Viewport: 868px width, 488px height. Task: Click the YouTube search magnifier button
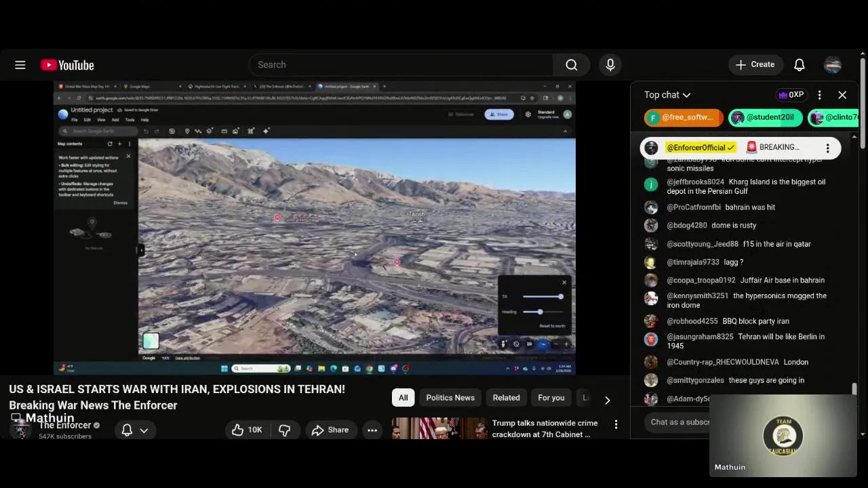[x=572, y=64]
